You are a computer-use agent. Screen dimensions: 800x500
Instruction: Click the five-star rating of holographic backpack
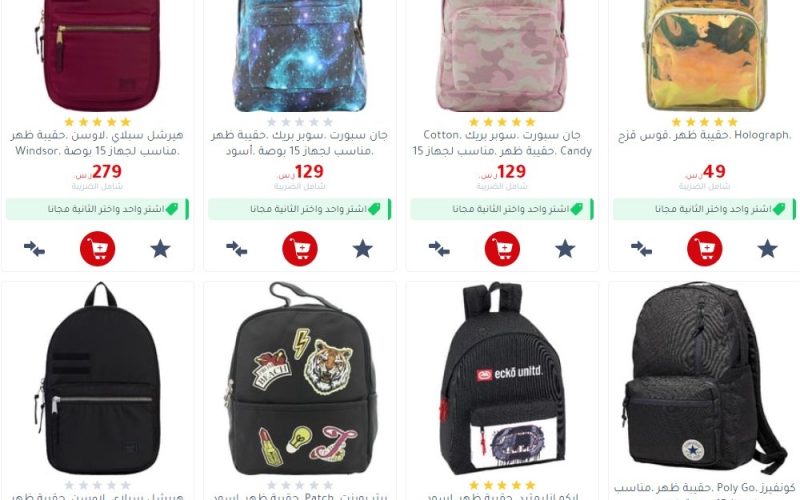(x=705, y=122)
